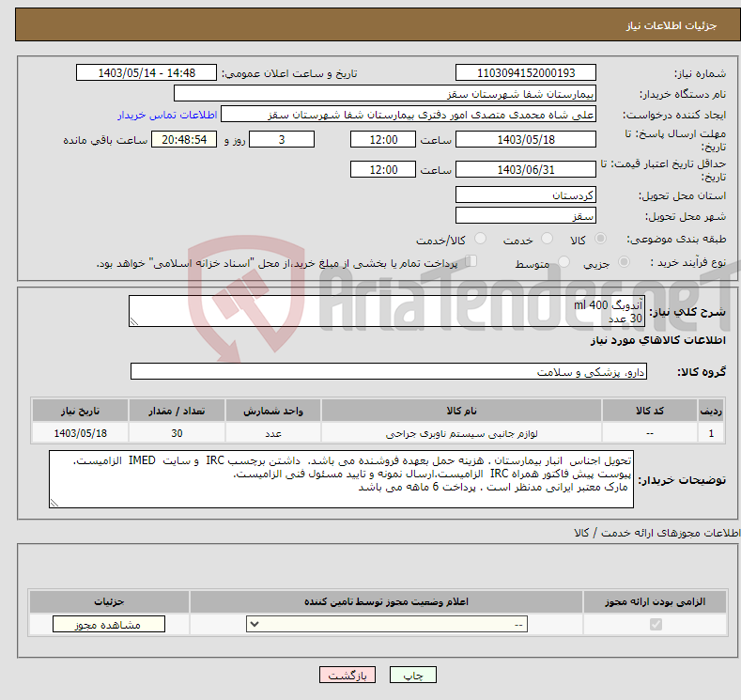
Task: Click the جزئیات column header
Action: (x=109, y=601)
